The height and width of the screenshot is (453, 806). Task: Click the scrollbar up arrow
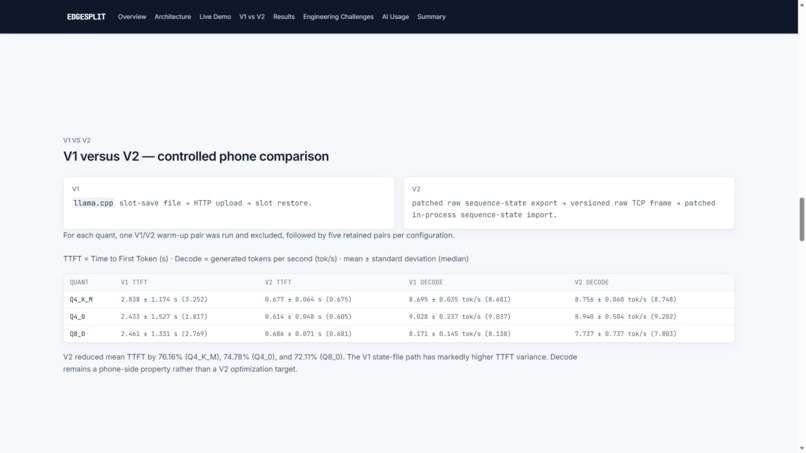pyautogui.click(x=801, y=4)
